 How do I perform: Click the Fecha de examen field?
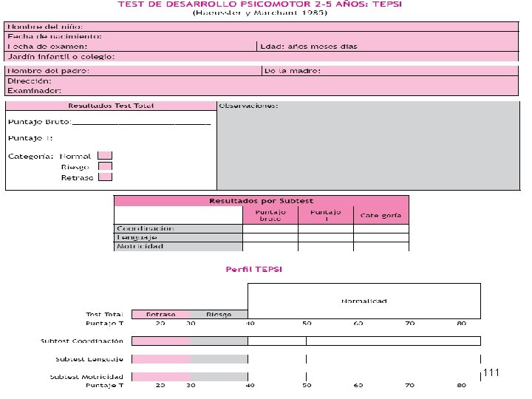coord(131,46)
